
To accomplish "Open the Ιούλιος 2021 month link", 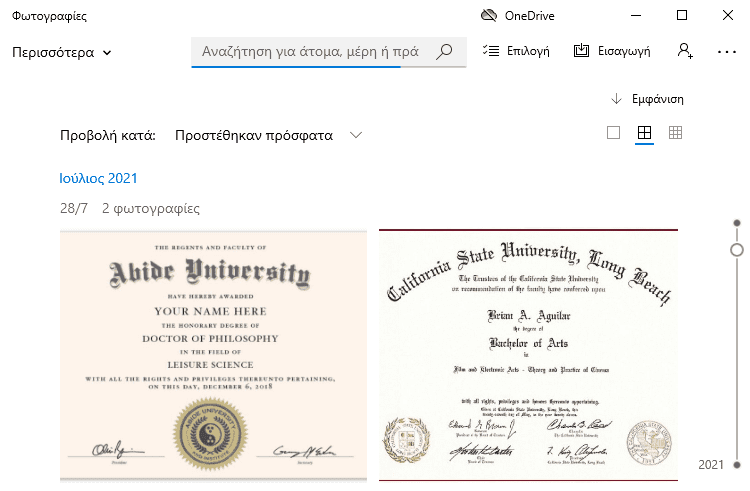I will tap(98, 178).
